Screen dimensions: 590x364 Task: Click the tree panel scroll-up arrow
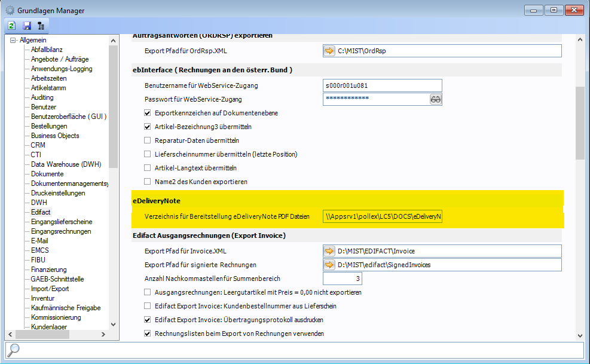click(x=114, y=40)
